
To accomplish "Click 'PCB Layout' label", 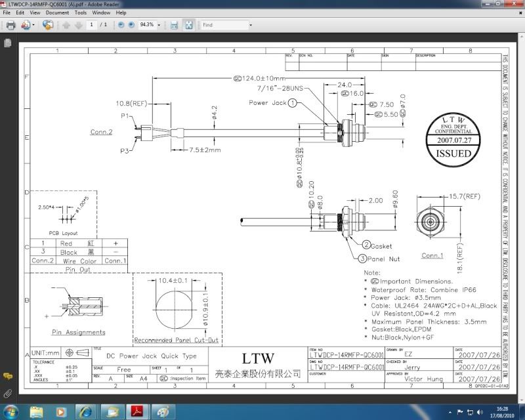I will click(x=63, y=233).
